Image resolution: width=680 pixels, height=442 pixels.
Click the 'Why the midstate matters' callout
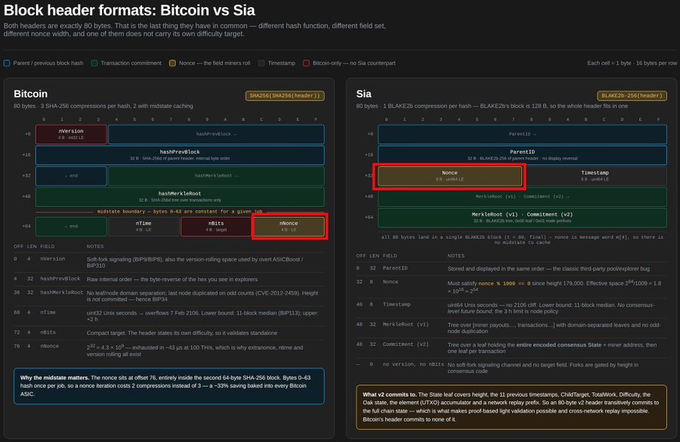[x=169, y=386]
